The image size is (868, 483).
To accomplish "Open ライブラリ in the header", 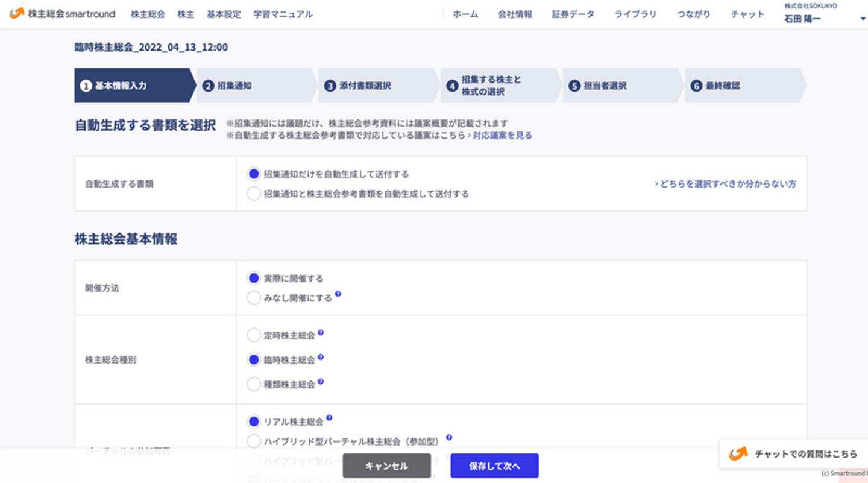I will pyautogui.click(x=636, y=14).
